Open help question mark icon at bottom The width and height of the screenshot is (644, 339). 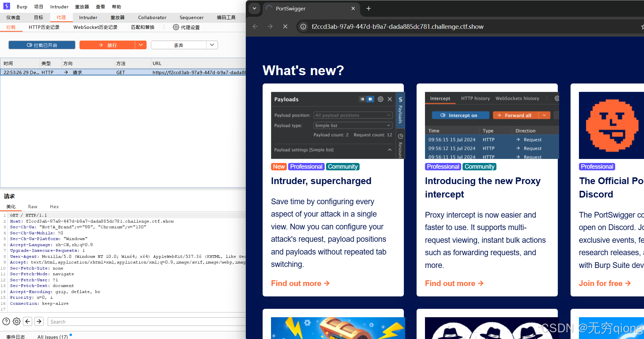(x=6, y=321)
